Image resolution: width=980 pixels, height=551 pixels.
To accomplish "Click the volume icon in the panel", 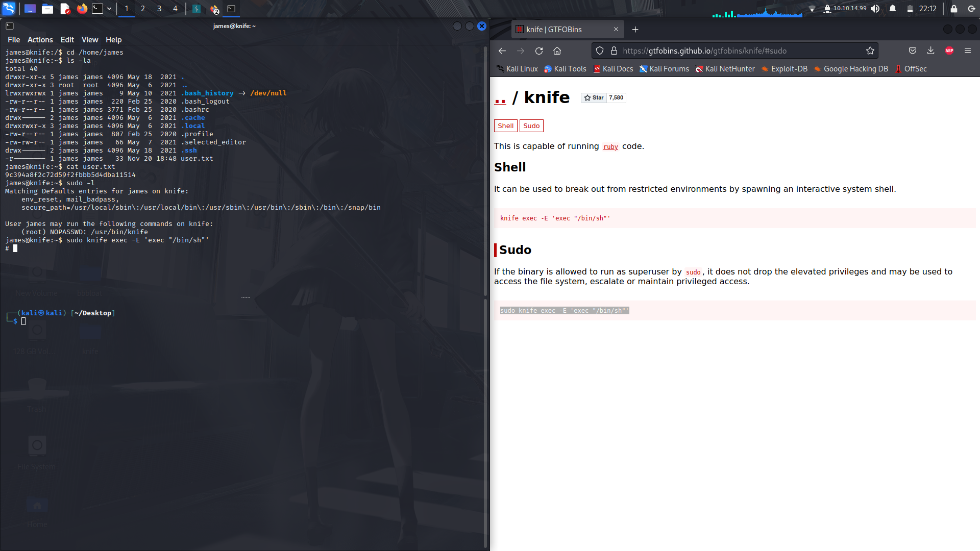I will coord(875,9).
